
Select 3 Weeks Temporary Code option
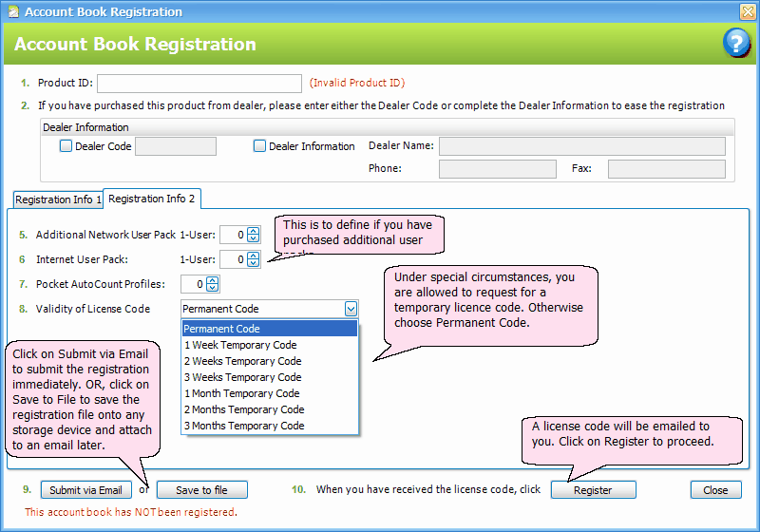coord(270,377)
